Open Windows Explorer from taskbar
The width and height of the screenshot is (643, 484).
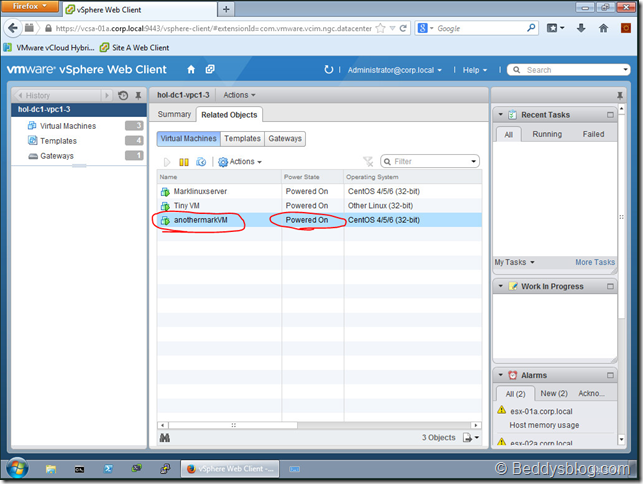(x=51, y=469)
